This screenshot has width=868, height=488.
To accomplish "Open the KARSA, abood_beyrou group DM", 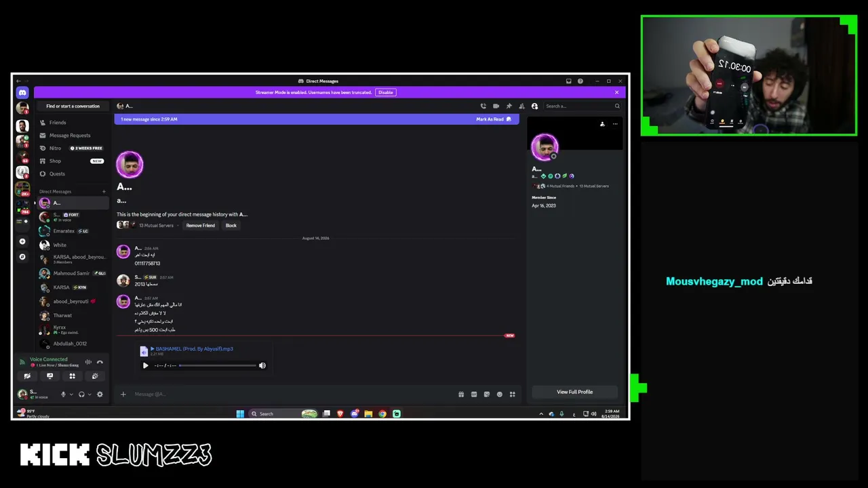I will click(x=73, y=259).
